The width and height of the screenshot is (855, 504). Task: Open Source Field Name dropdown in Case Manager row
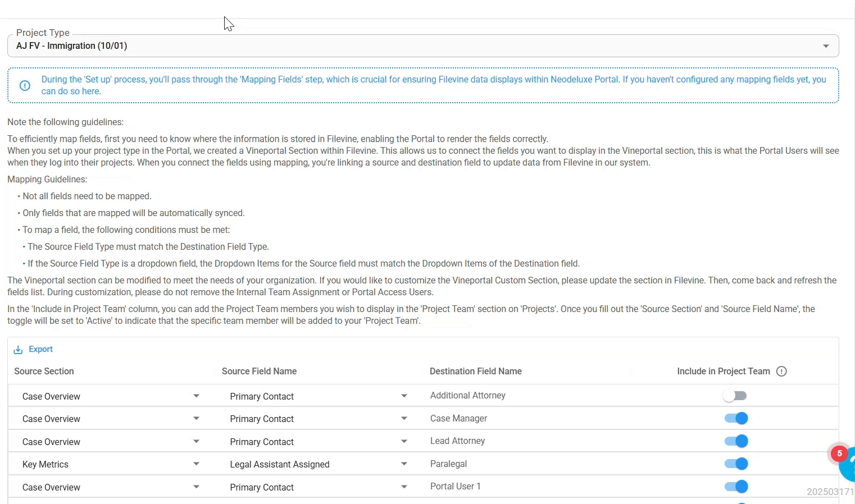319,419
